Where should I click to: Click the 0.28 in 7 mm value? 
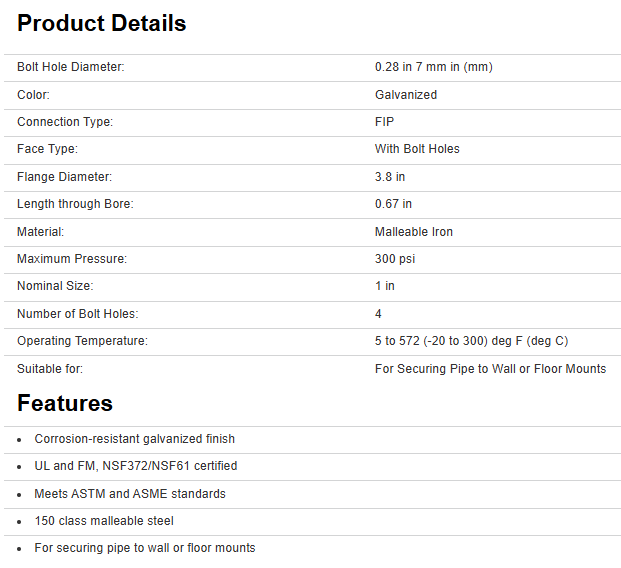click(x=433, y=67)
